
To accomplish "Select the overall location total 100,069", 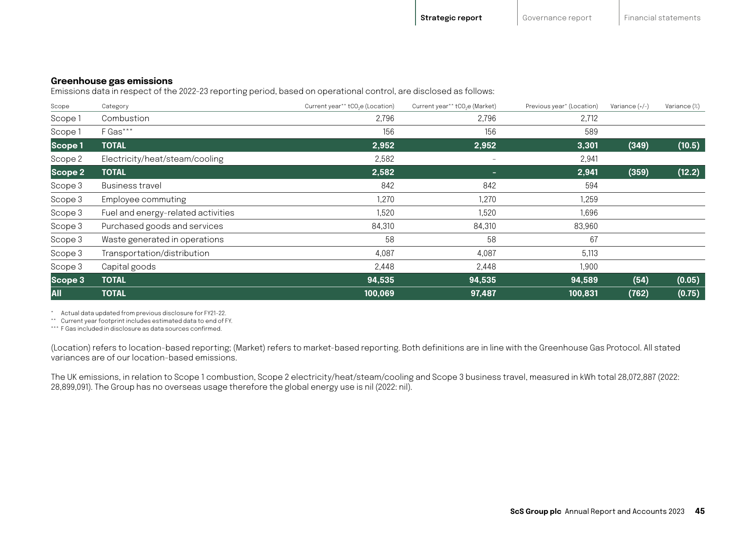I will tap(379, 294).
